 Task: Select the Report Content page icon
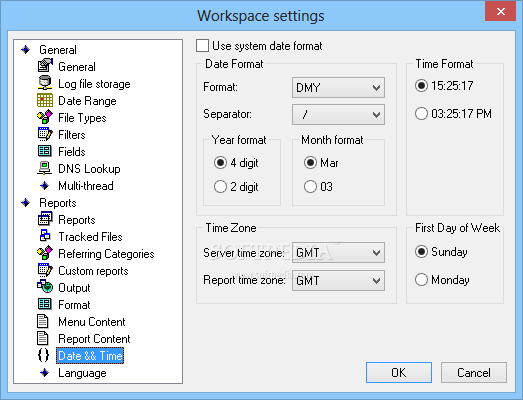click(x=43, y=338)
